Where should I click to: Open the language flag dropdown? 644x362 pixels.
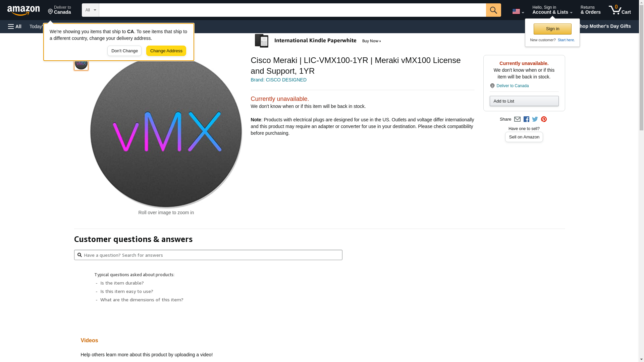tap(518, 11)
